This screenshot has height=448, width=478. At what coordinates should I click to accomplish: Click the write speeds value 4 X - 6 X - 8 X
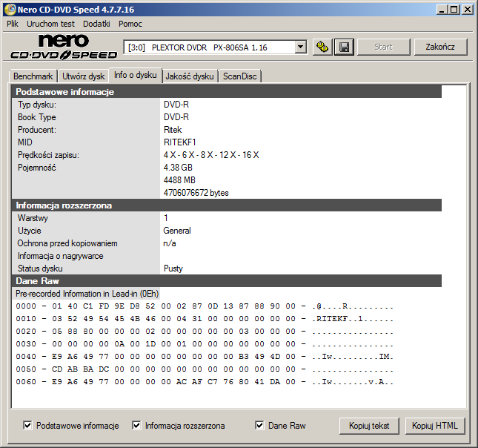[211, 155]
